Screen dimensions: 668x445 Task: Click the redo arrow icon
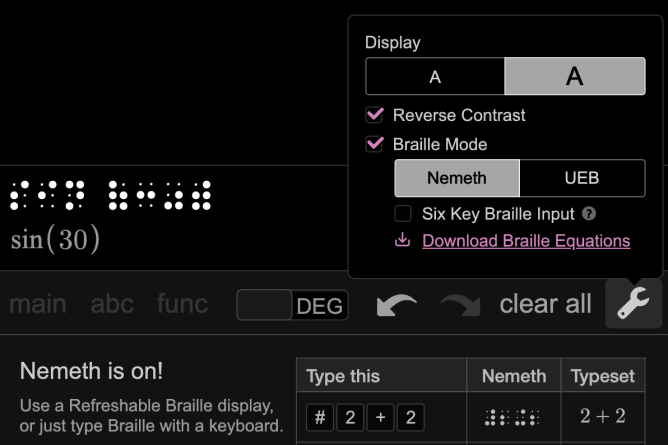(x=459, y=305)
